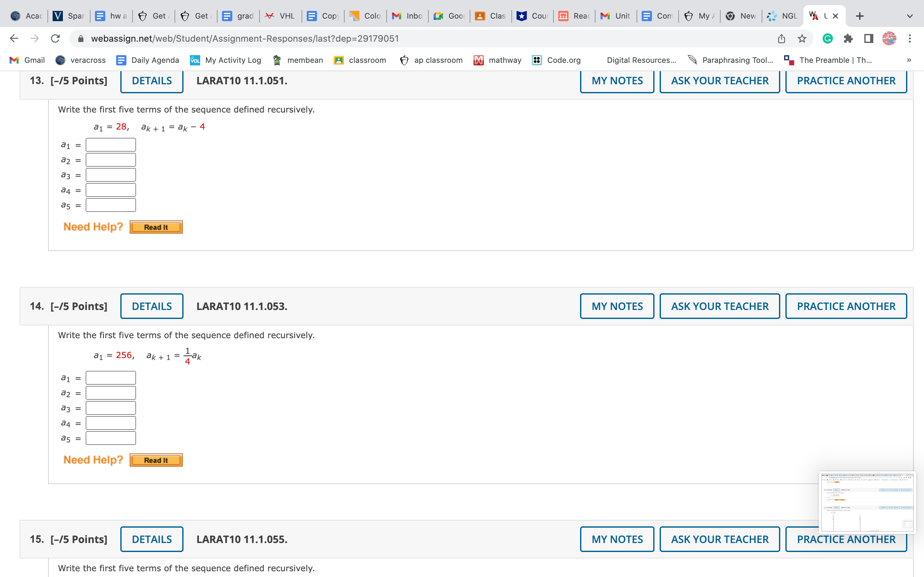Screen dimensions: 924x577
Task: Expand the tab search chevron
Action: (x=910, y=16)
